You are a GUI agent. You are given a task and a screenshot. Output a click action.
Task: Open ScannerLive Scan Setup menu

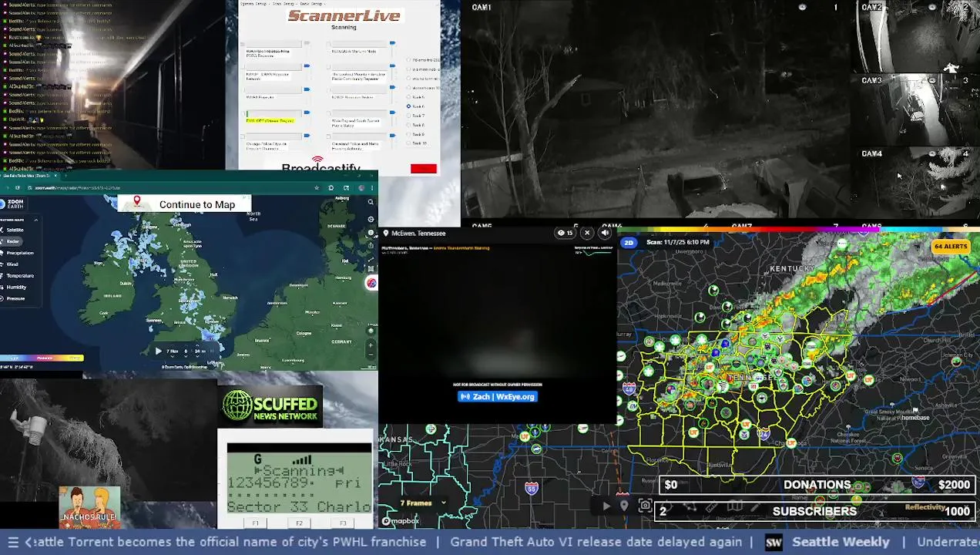[286, 4]
